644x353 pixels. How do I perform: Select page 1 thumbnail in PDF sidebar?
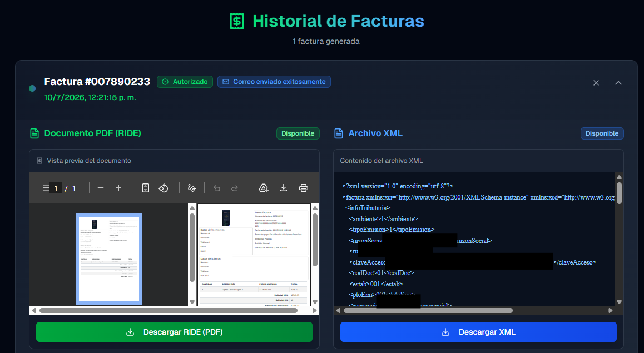[109, 259]
